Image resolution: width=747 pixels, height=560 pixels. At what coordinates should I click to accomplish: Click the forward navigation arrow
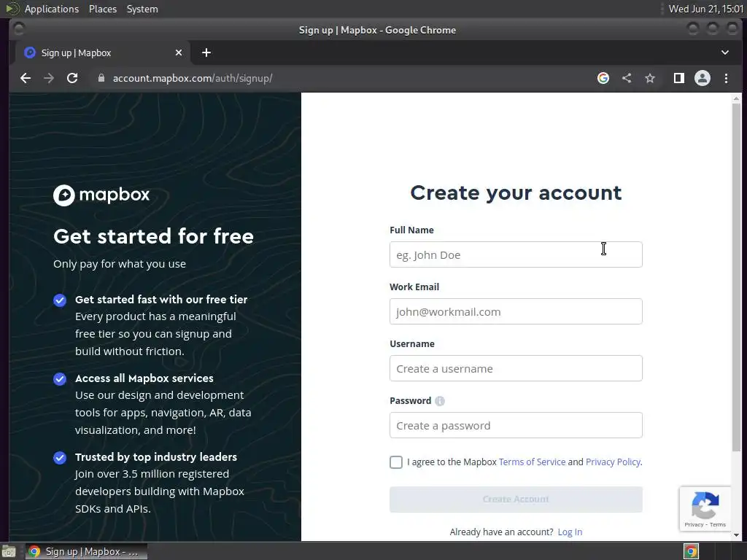pos(49,78)
